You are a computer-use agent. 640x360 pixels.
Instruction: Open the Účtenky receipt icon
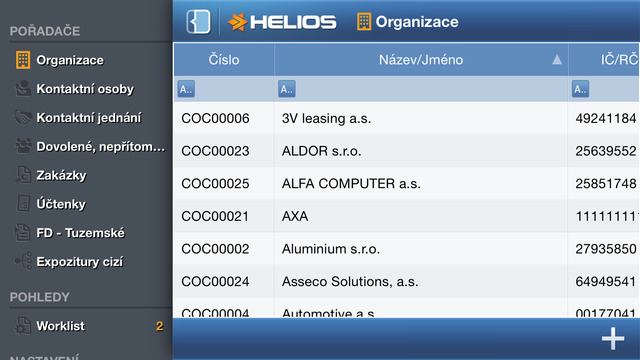(23, 204)
